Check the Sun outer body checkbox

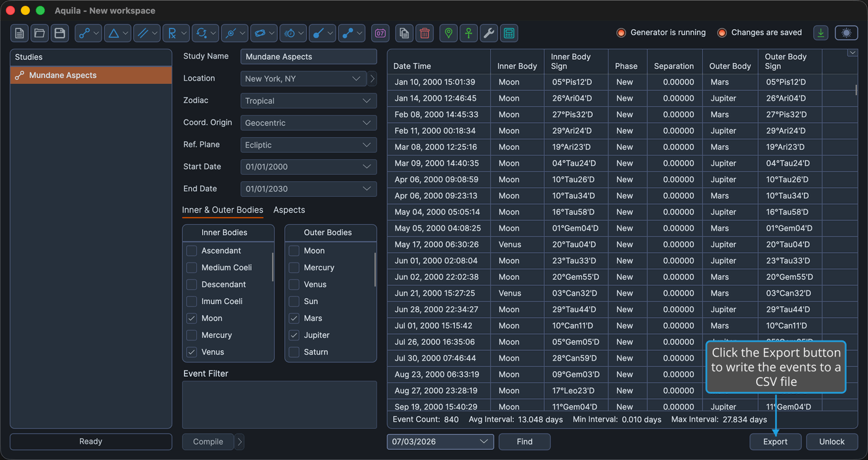click(x=294, y=301)
